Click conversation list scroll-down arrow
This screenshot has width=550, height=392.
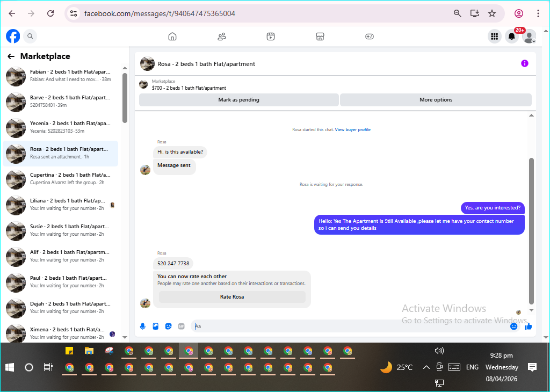pos(125,337)
